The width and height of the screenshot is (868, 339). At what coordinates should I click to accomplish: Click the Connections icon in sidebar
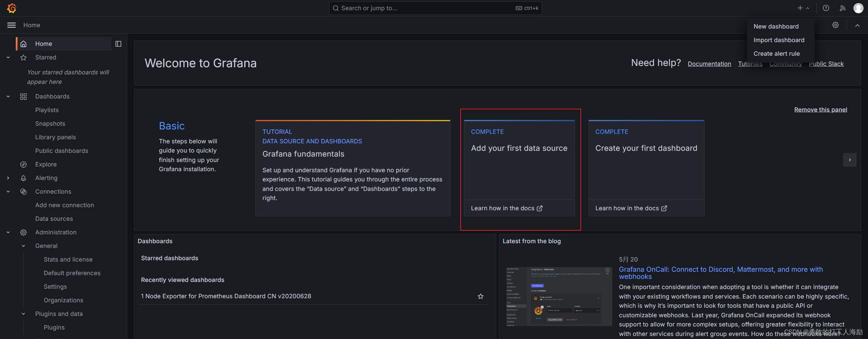[23, 192]
